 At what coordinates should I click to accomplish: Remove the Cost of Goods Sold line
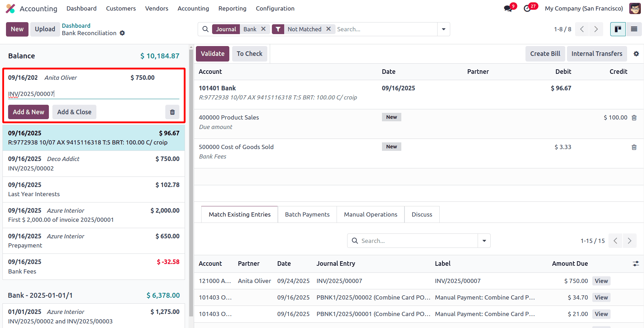tap(634, 147)
